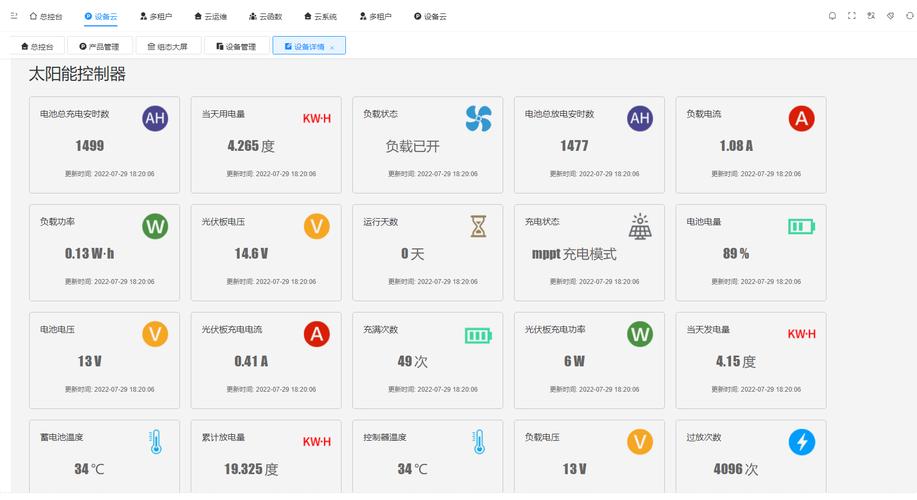
Task: Click orange V icon on 负载电压 card
Action: click(x=640, y=442)
